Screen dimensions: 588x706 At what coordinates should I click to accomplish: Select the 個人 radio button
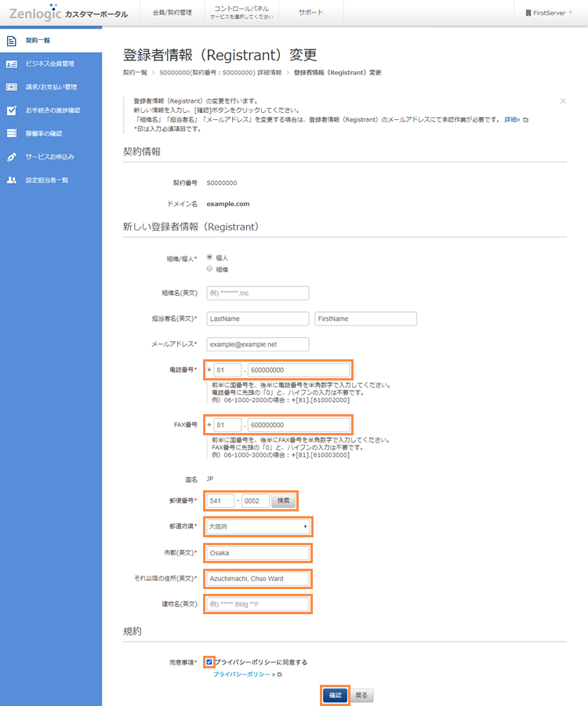[209, 257]
